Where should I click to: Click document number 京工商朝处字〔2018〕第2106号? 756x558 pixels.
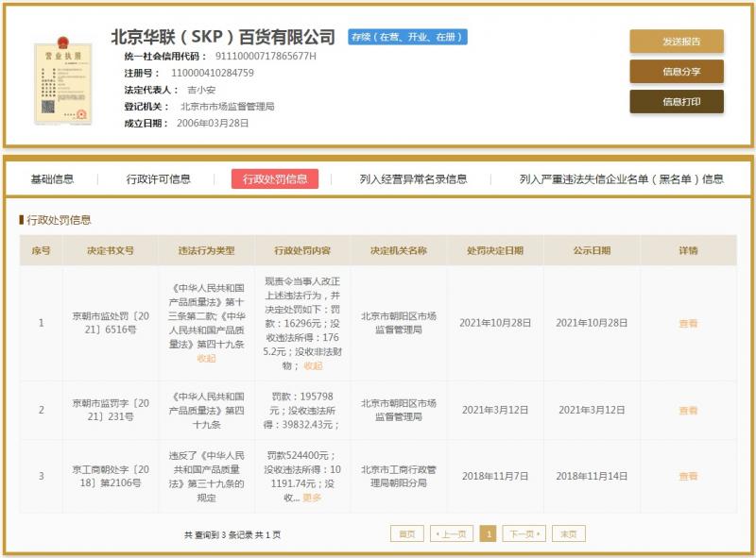tap(111, 476)
